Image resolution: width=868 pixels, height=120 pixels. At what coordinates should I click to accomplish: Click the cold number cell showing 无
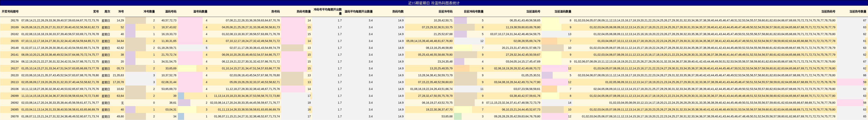[122, 103]
